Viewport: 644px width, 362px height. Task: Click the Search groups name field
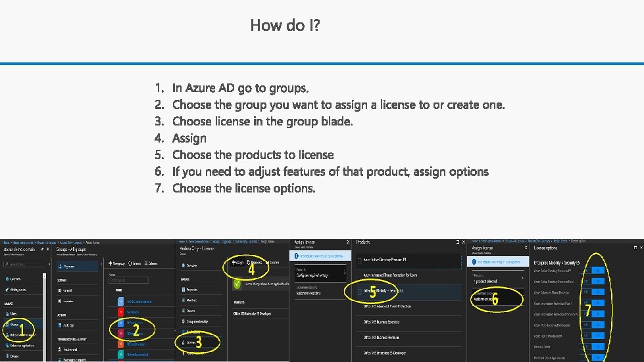tap(128, 281)
